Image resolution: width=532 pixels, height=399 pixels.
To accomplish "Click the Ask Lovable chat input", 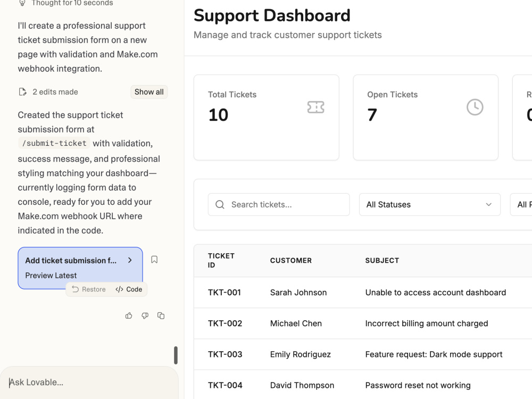I will [89, 383].
